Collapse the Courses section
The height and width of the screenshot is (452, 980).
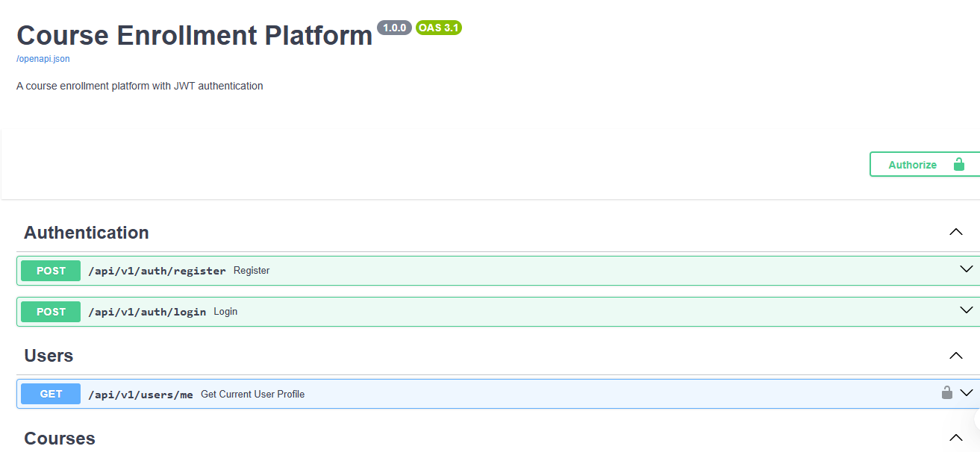pyautogui.click(x=955, y=438)
